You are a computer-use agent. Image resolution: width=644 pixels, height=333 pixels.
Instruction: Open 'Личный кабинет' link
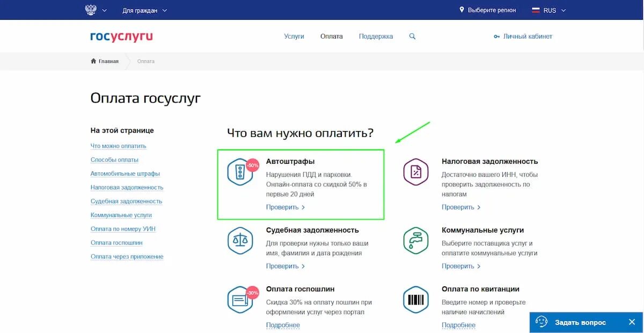click(528, 37)
